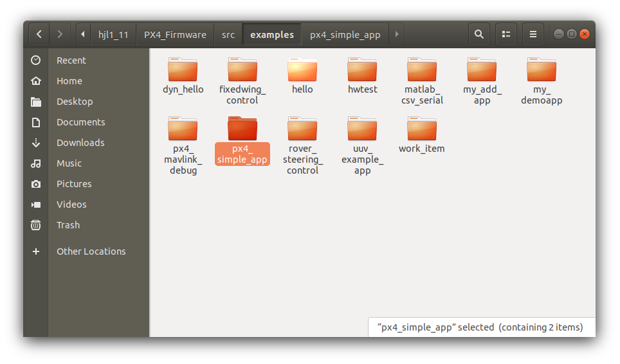Screen dimensions: 620x364
Task: Toggle list view with the view icon
Action: pyautogui.click(x=506, y=34)
